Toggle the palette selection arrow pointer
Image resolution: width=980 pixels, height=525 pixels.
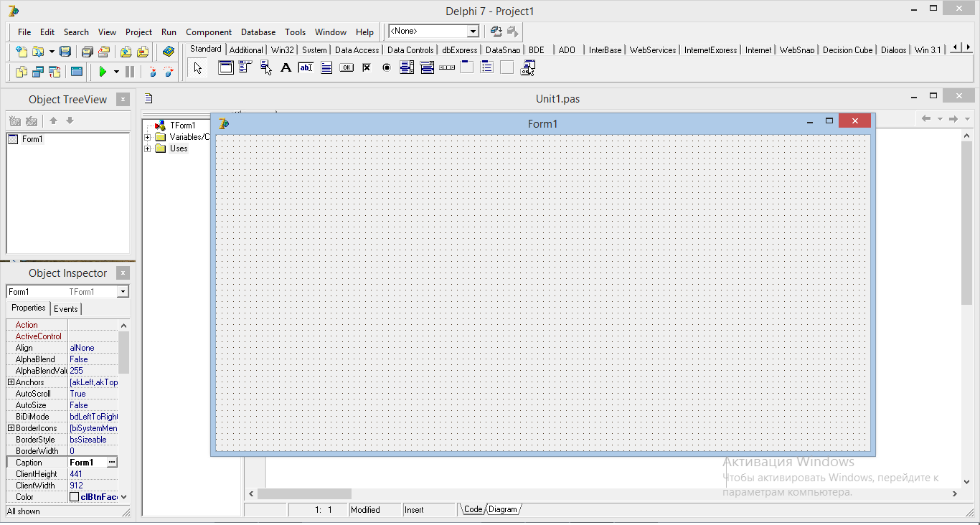[199, 68]
